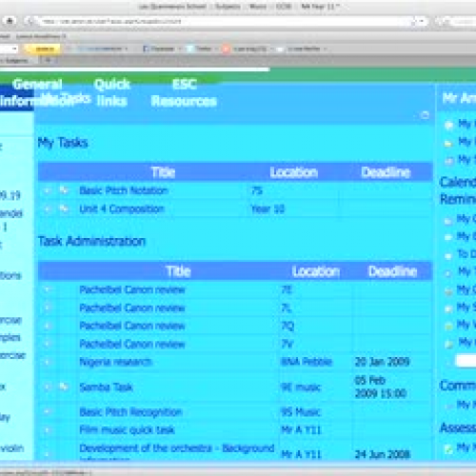Click the leading icon in Basic Pitch Recognition row
Screen dimensions: 476x476
(x=47, y=412)
